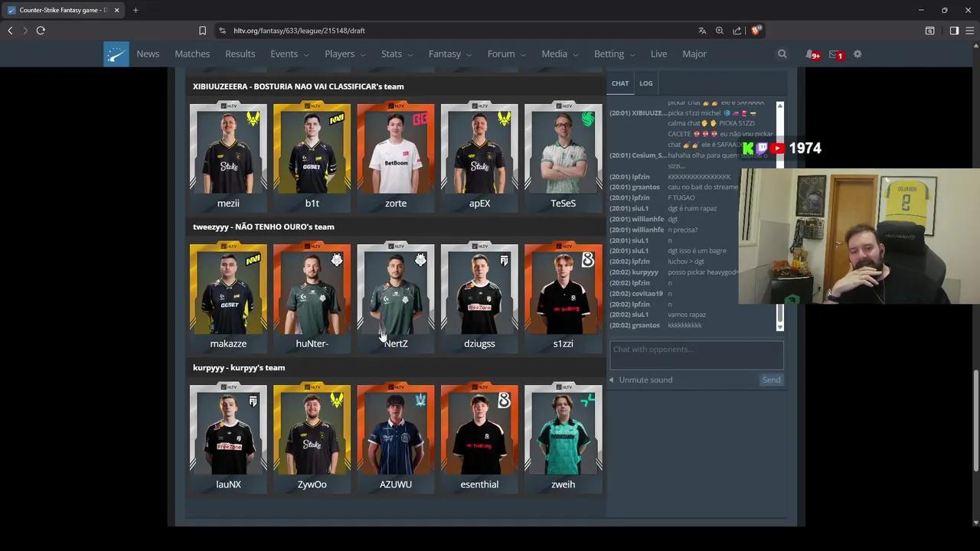Select the NertZ player card
This screenshot has height=551, width=980.
click(396, 297)
